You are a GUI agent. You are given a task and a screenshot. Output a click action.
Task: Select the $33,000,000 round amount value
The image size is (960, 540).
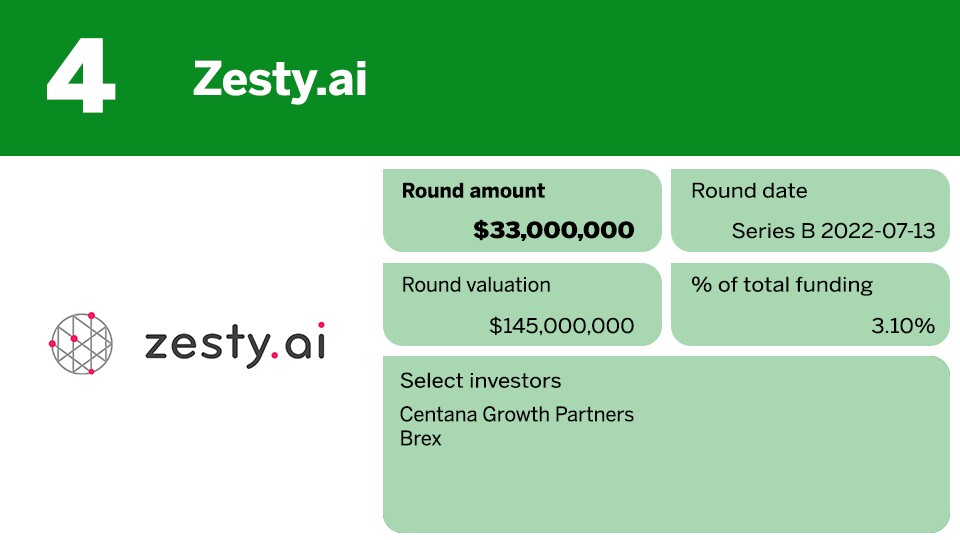click(x=554, y=231)
